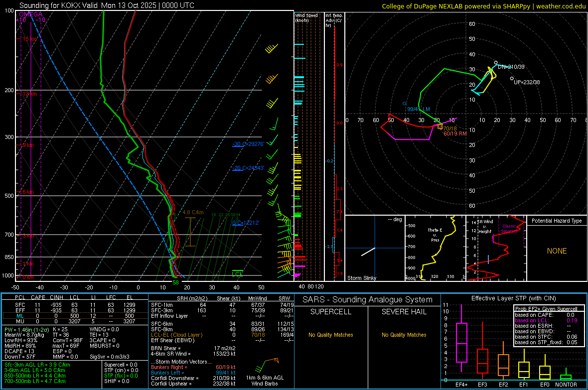Select the magenta based on LCL row

pyautogui.click(x=546, y=320)
